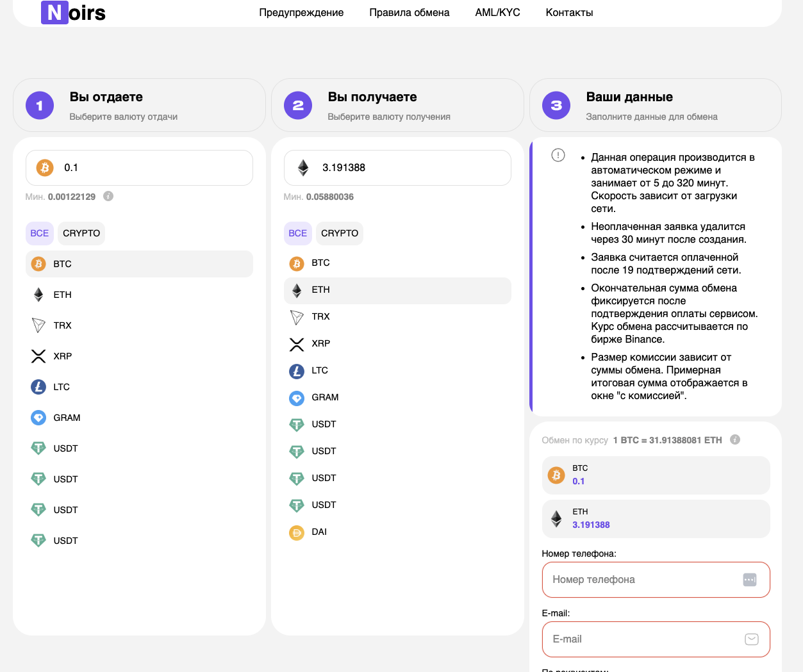Go to the AML/KYC page

coord(498,12)
